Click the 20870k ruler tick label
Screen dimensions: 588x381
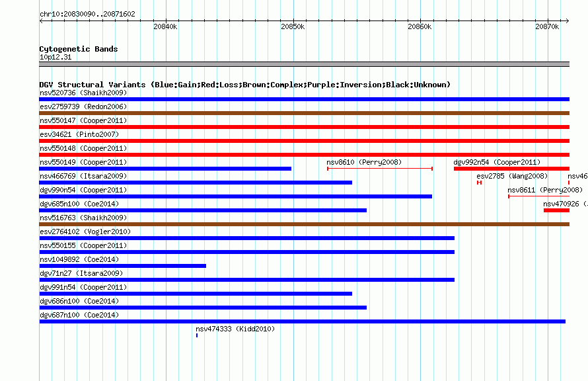click(547, 26)
